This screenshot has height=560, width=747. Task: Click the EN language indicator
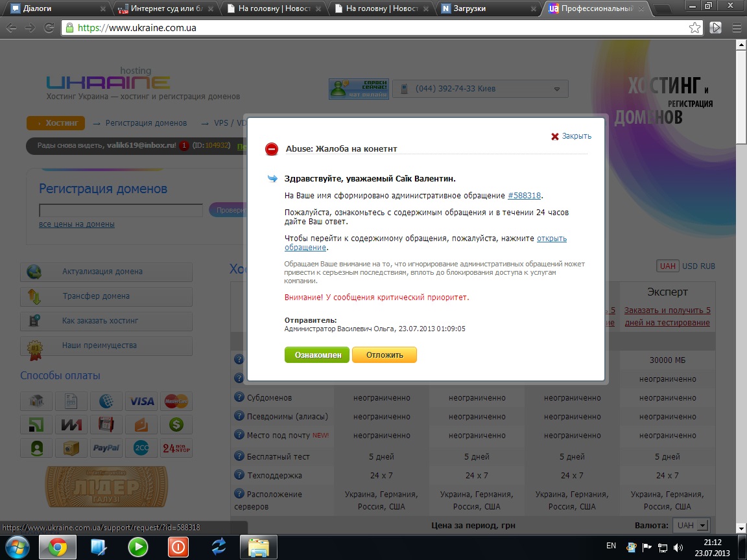611,546
